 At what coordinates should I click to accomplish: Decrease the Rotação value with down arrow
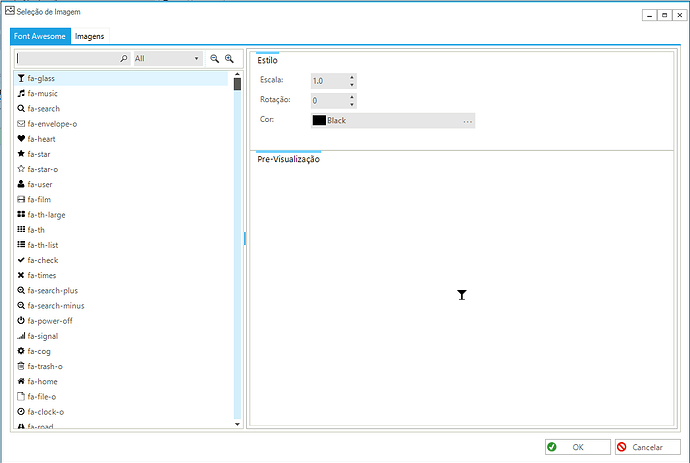[x=352, y=104]
